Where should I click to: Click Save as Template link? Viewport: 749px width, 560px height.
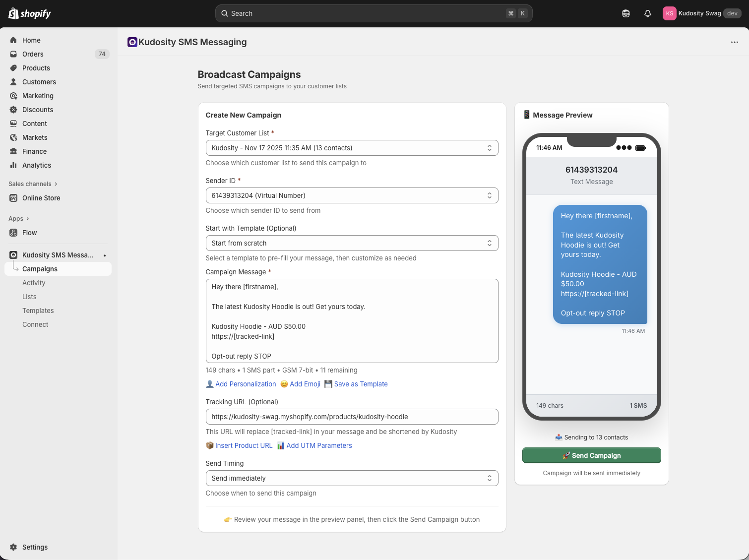click(x=356, y=384)
